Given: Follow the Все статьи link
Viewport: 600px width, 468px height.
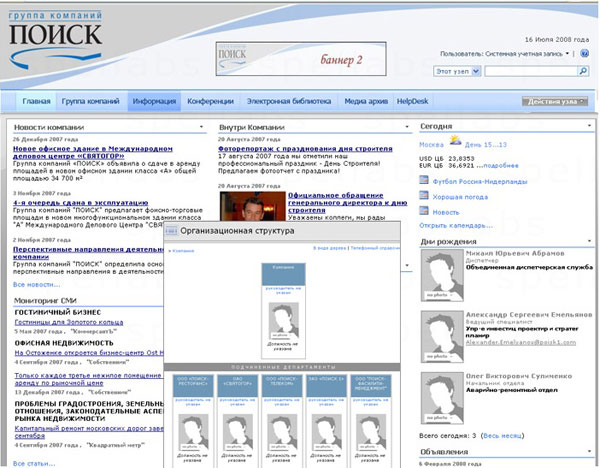Looking at the screenshot, I should pyautogui.click(x=34, y=463).
